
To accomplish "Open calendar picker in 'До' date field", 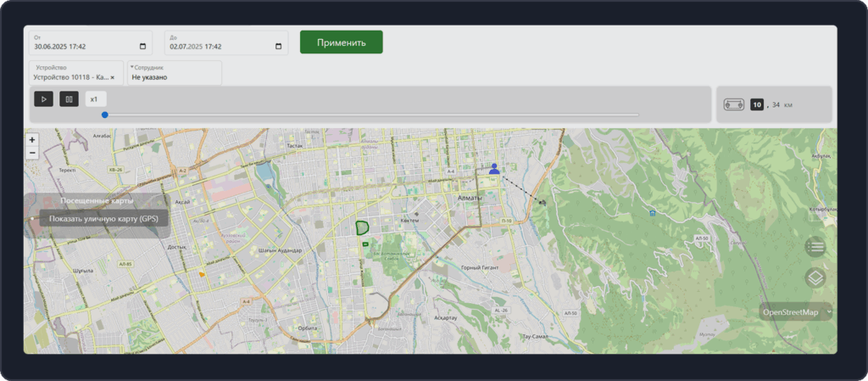I will pyautogui.click(x=278, y=47).
